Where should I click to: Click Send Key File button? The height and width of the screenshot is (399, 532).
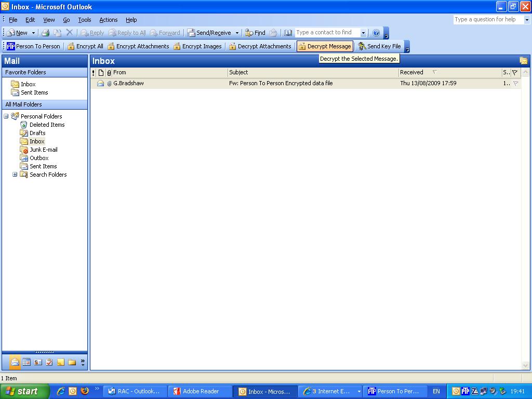tap(379, 46)
